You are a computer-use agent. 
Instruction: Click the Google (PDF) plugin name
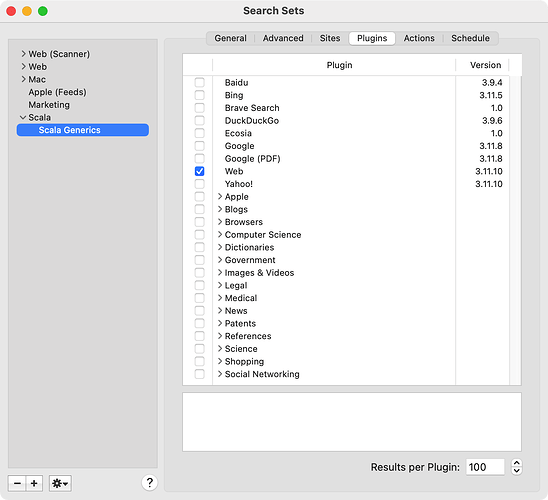click(252, 159)
